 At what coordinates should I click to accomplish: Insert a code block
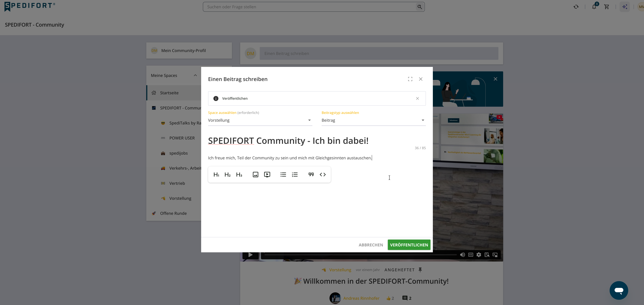click(x=323, y=174)
